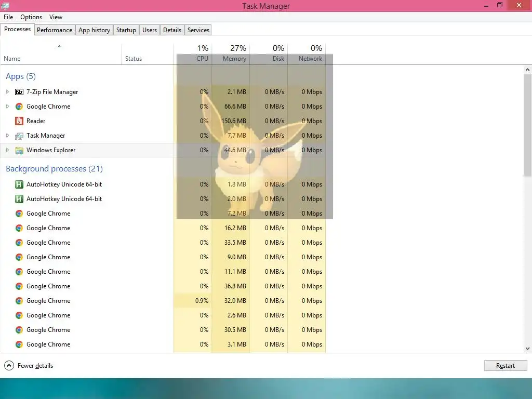Open the Details tab
The image size is (532, 399).
coord(172,30)
